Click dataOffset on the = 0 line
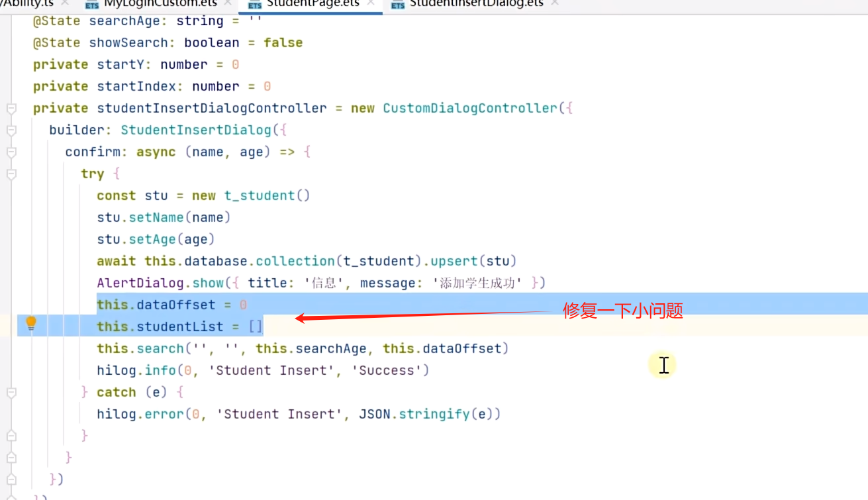 tap(176, 305)
